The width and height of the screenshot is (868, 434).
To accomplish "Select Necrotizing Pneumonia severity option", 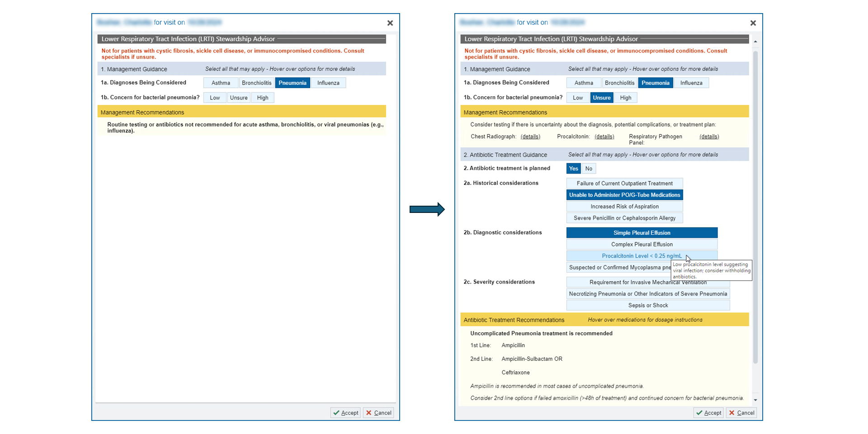I will point(648,294).
